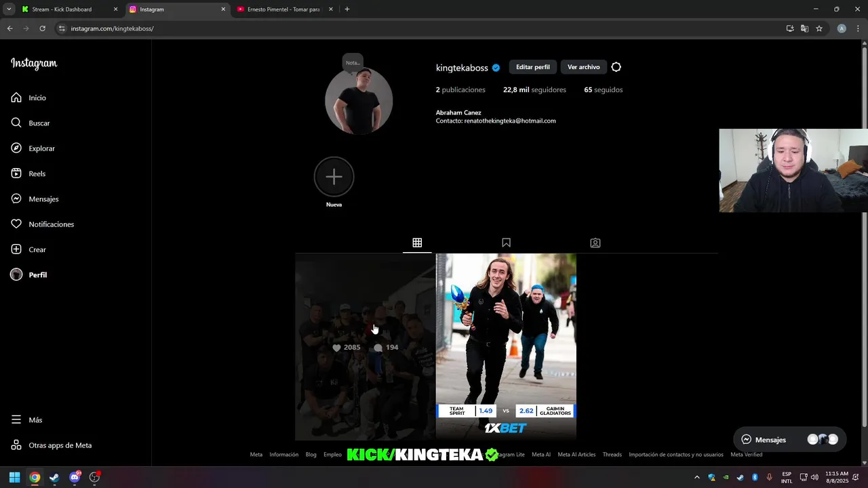
Task: Open the group photo post with 2085 likes
Action: [365, 347]
